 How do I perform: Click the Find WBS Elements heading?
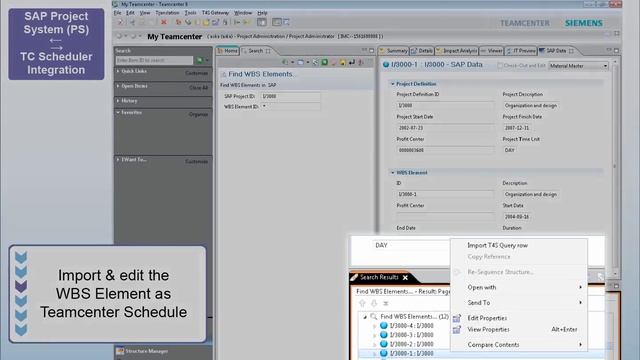click(260, 74)
